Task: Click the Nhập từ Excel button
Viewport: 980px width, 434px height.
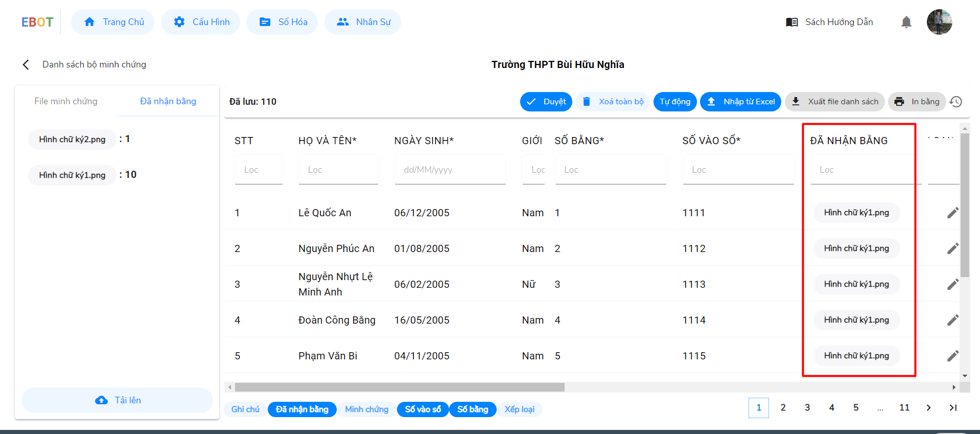Action: (x=740, y=102)
